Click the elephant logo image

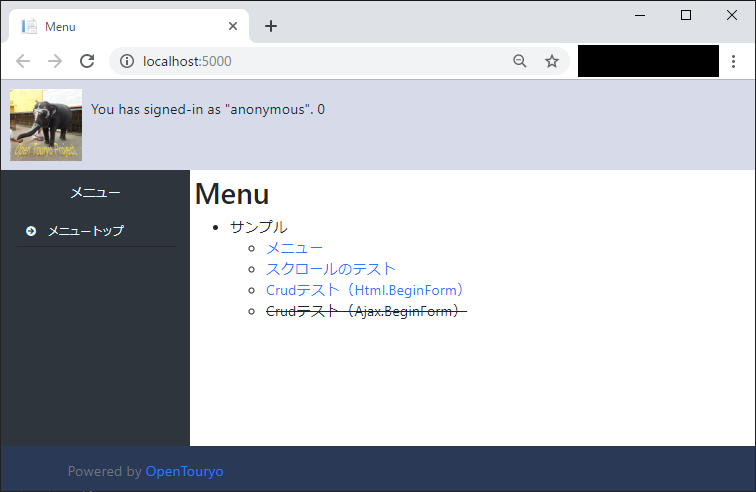(46, 125)
